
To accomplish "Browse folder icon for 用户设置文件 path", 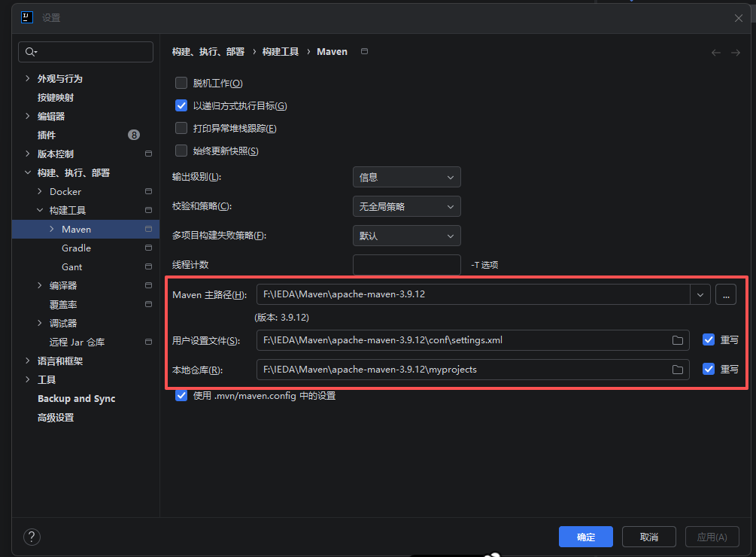I will click(x=678, y=340).
